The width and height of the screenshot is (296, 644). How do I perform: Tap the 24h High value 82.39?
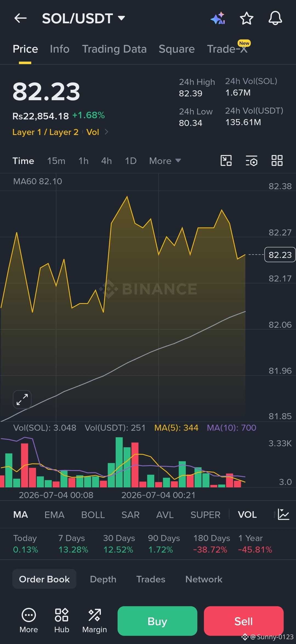click(x=190, y=93)
